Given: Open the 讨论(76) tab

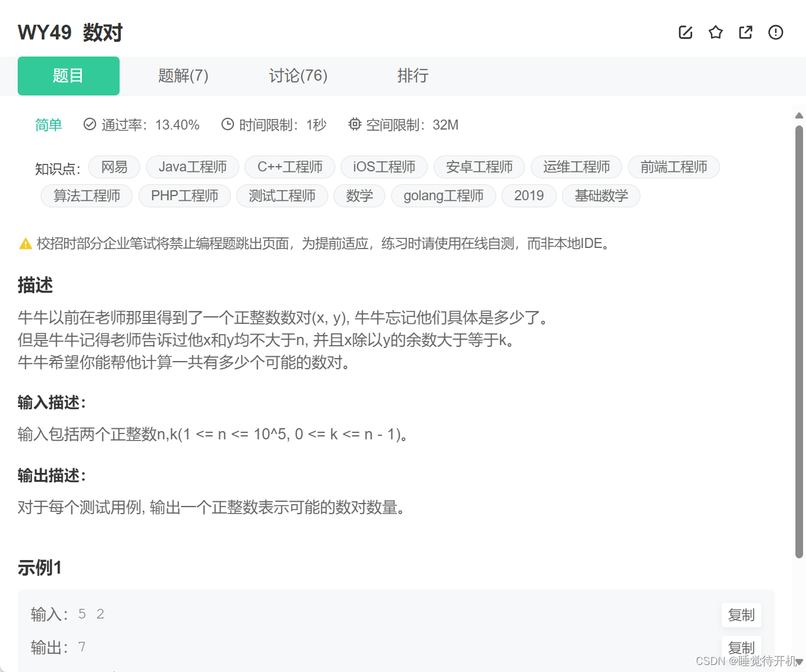Looking at the screenshot, I should (298, 76).
